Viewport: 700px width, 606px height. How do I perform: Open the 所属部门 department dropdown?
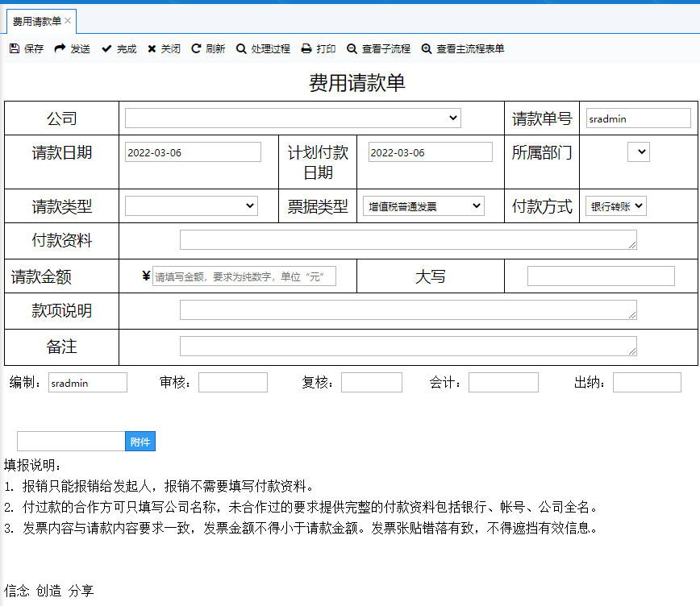click(x=639, y=151)
